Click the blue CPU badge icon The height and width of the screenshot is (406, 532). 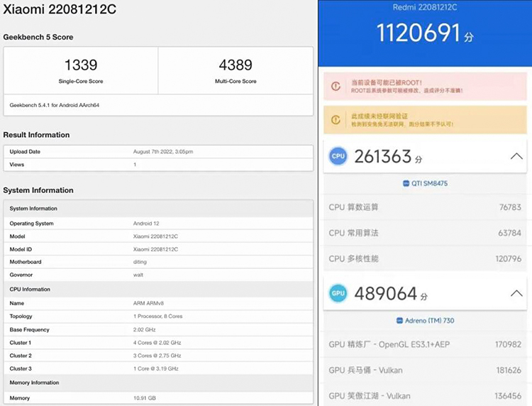(338, 156)
